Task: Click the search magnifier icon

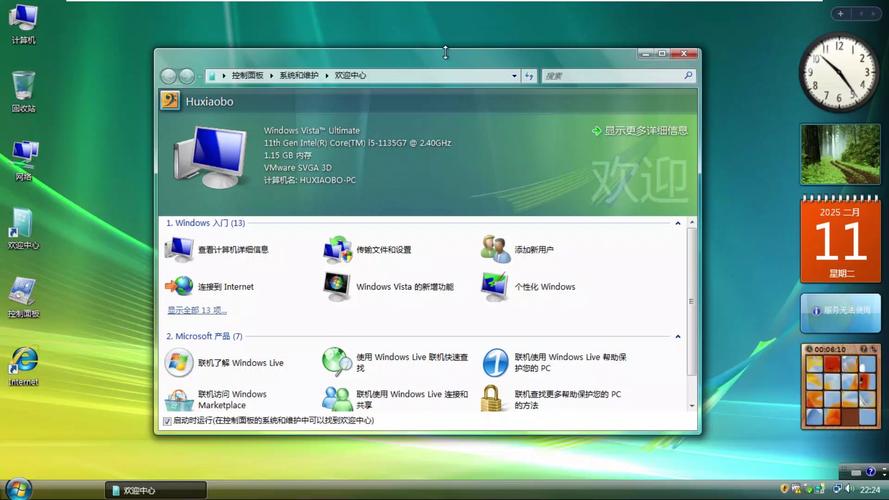Action: 688,75
